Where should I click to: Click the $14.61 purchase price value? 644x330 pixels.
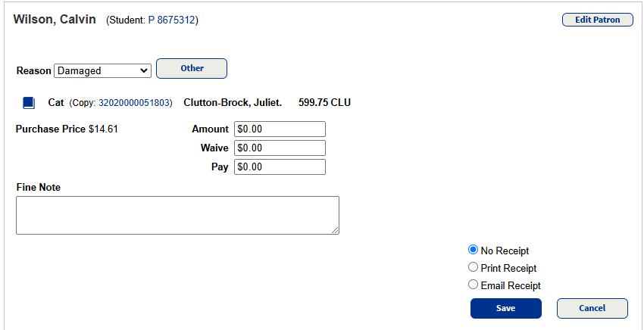click(x=103, y=129)
